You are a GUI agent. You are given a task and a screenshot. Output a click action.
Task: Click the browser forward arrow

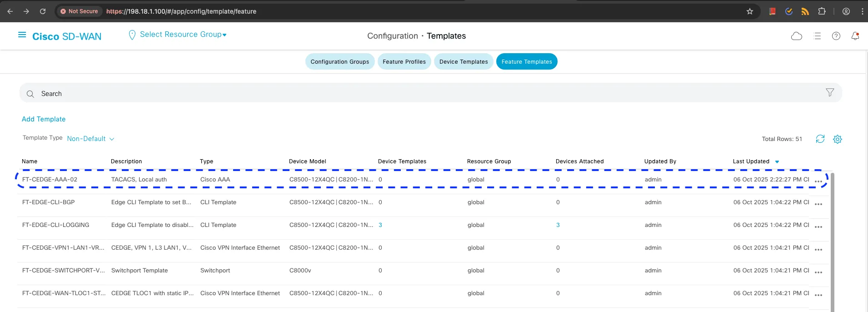(26, 11)
